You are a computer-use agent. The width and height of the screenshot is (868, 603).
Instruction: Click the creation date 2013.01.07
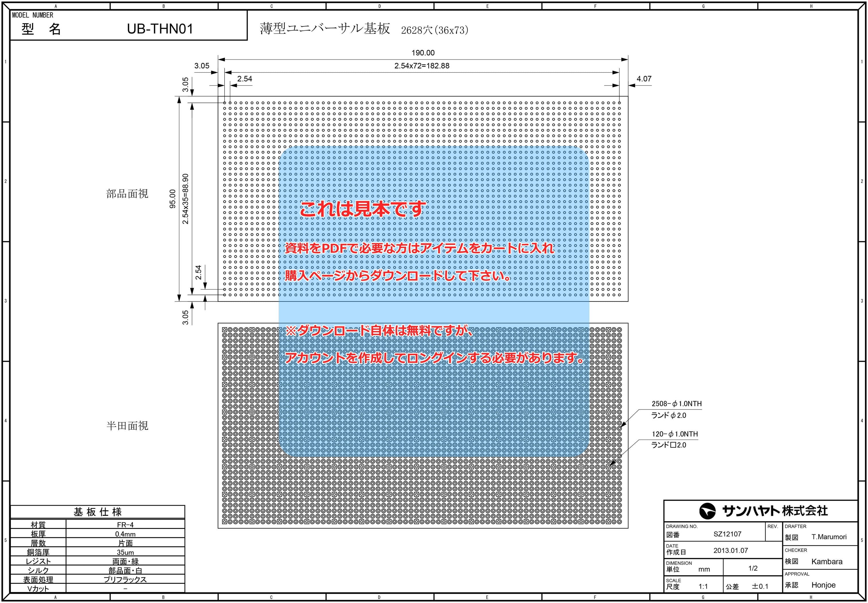(x=731, y=550)
